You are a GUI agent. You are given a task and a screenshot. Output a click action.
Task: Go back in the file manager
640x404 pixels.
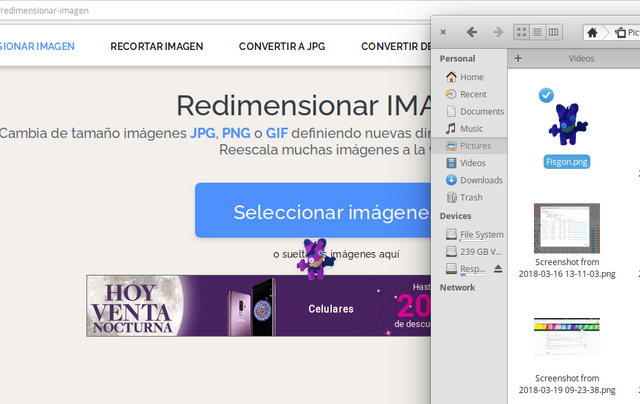point(472,32)
